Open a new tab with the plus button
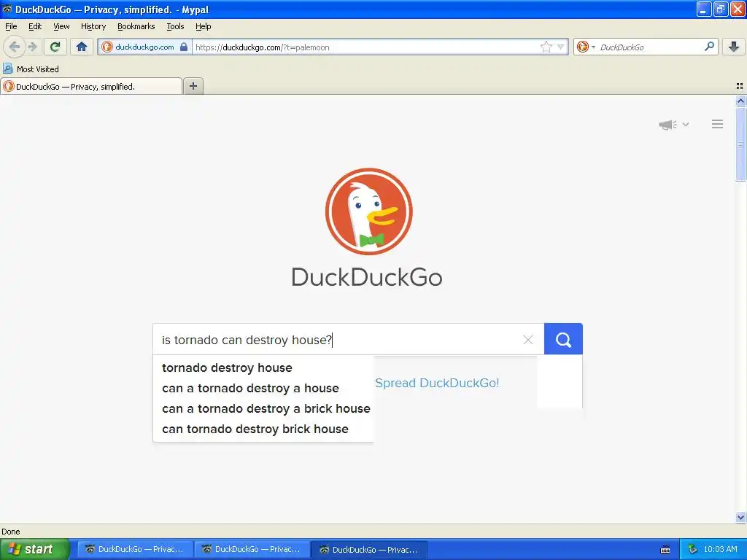 (x=193, y=86)
